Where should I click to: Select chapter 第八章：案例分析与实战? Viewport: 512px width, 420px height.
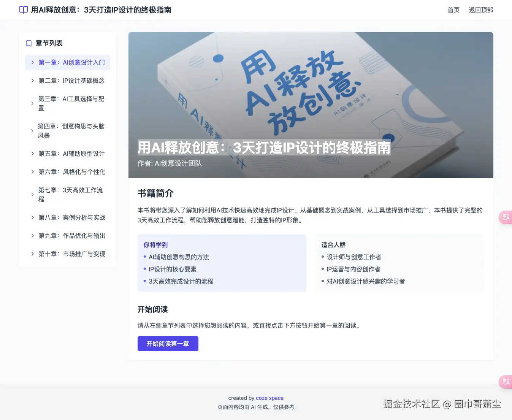(72, 217)
